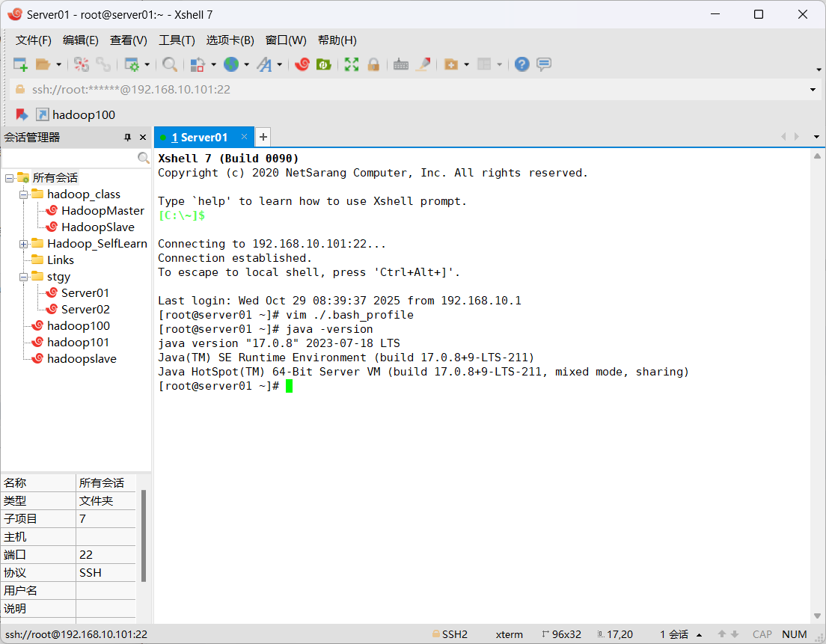The height and width of the screenshot is (644, 826).
Task: Open dropdown arrow beside add-folder icon
Action: click(x=467, y=65)
